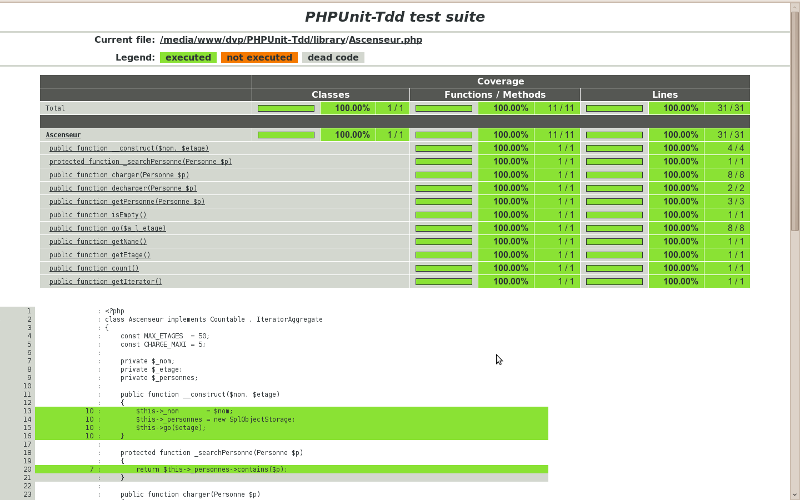Click the Lines coverage bar in Total row
800x500 pixels.
tap(614, 108)
